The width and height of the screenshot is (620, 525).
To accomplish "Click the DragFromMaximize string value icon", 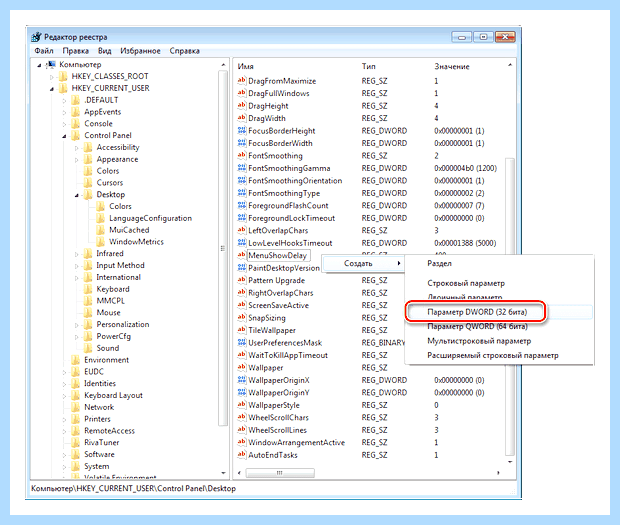I will [x=242, y=81].
